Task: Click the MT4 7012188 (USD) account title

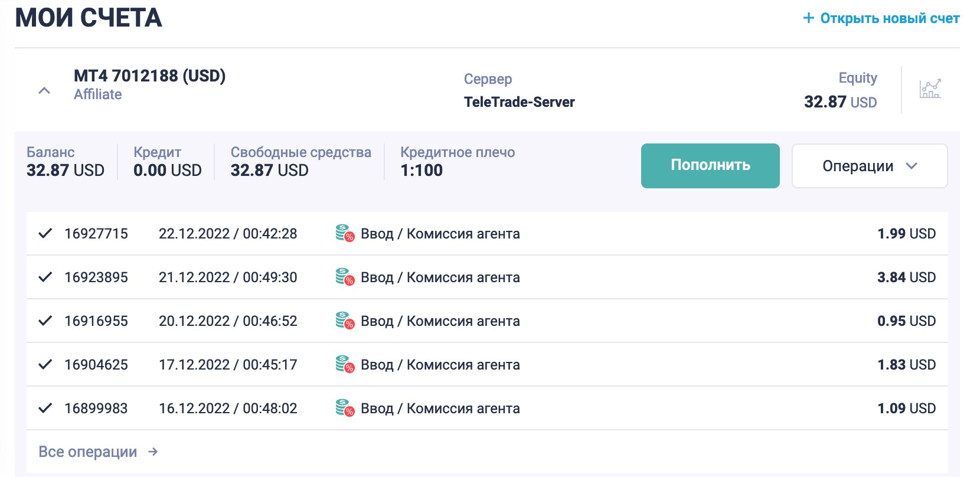Action: click(x=150, y=76)
